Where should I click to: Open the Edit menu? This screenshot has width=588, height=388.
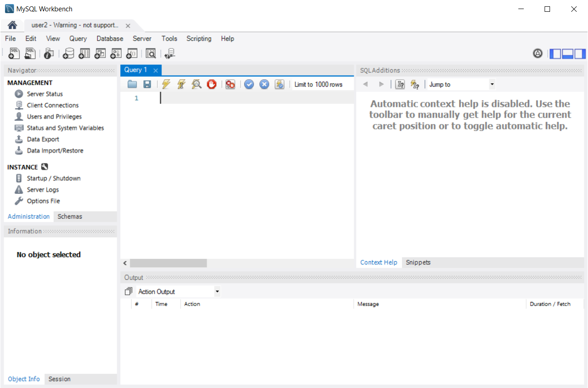pyautogui.click(x=31, y=38)
